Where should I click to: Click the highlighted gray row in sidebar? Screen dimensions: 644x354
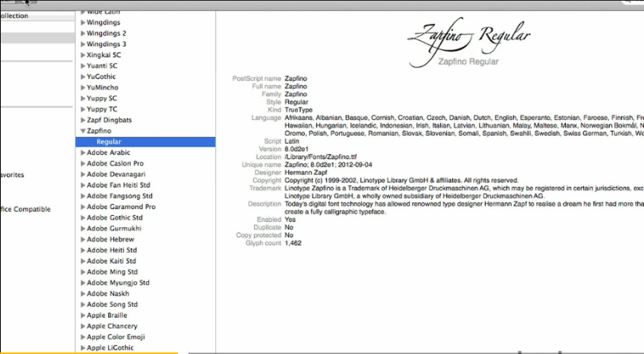37,38
